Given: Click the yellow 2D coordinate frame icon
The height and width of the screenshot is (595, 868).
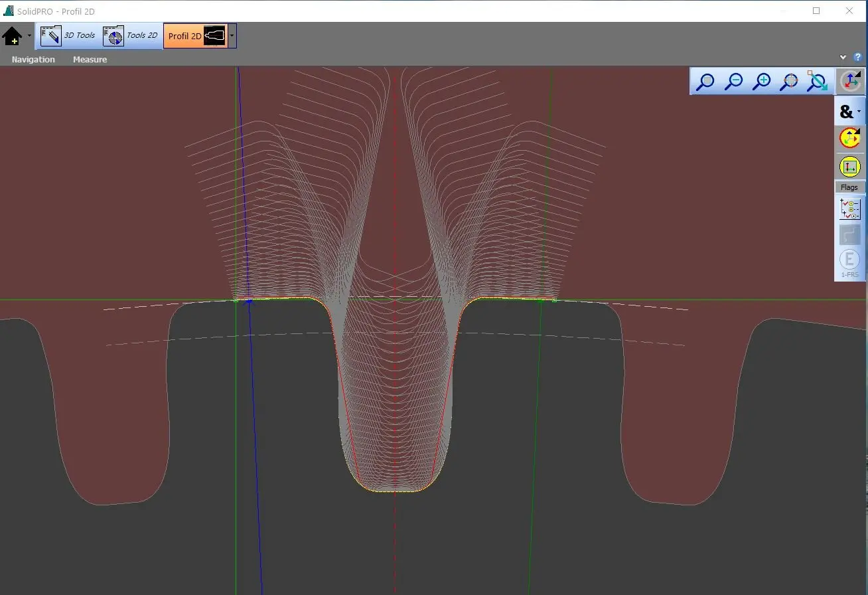Looking at the screenshot, I should 849,167.
